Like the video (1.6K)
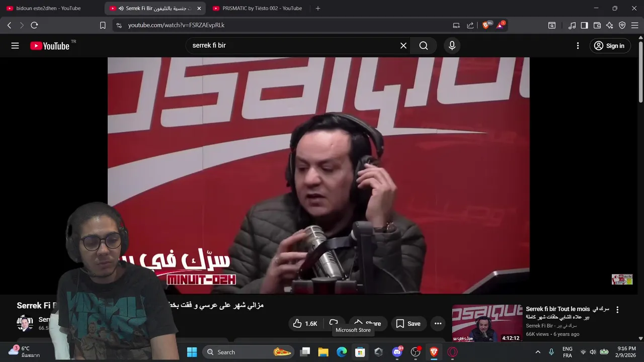Viewport: 644px width, 362px height. point(305,323)
